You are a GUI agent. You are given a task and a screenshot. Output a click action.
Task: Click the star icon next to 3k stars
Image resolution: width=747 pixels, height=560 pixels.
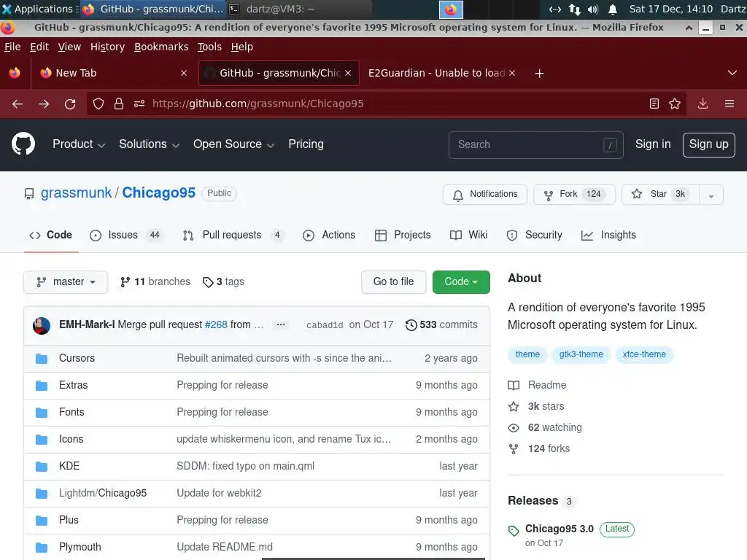click(514, 407)
